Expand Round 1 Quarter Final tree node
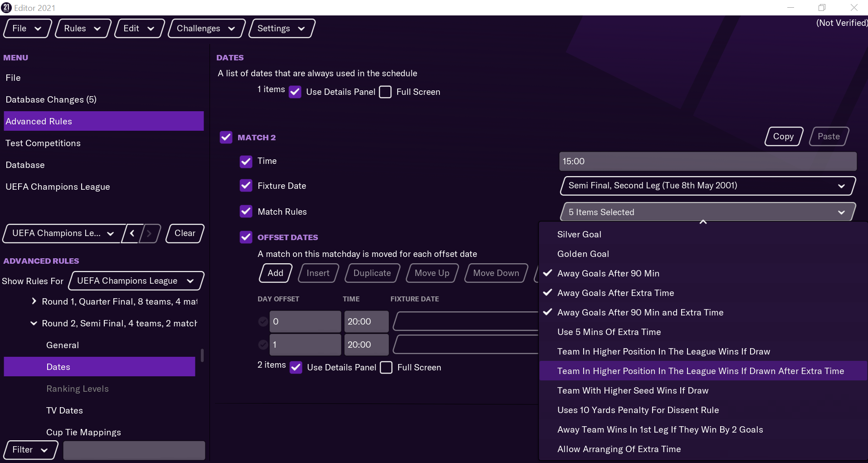868x463 pixels. coord(34,301)
